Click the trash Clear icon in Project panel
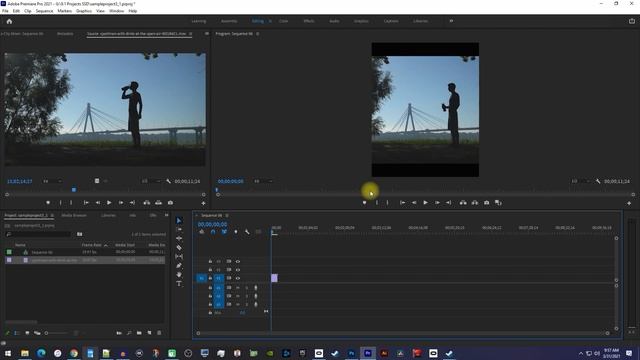The width and height of the screenshot is (640, 360). (x=159, y=333)
